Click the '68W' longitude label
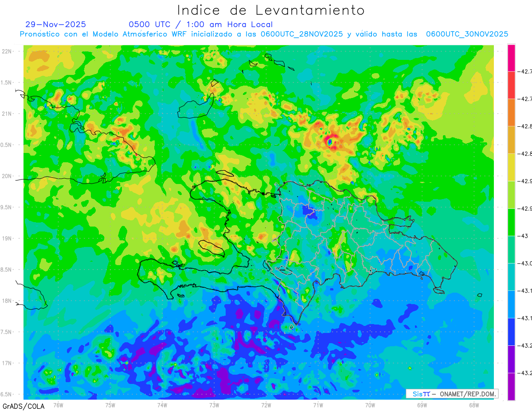The width and height of the screenshot is (532, 411). pos(474,405)
